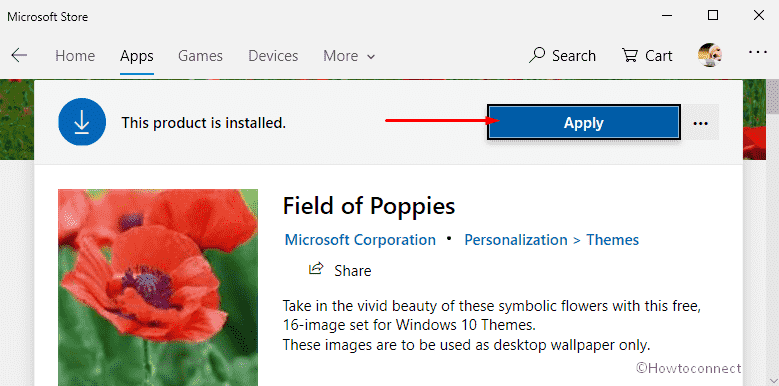Open the shopping Cart
Screen dimensions: 779x386
coord(647,56)
